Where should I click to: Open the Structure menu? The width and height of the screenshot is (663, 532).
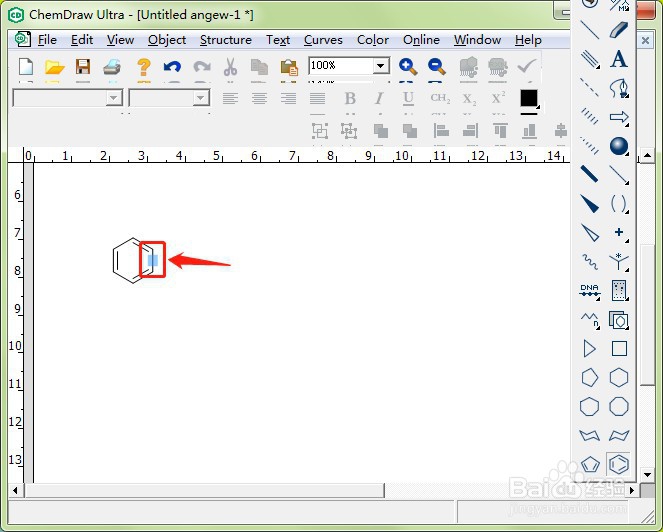[x=226, y=40]
